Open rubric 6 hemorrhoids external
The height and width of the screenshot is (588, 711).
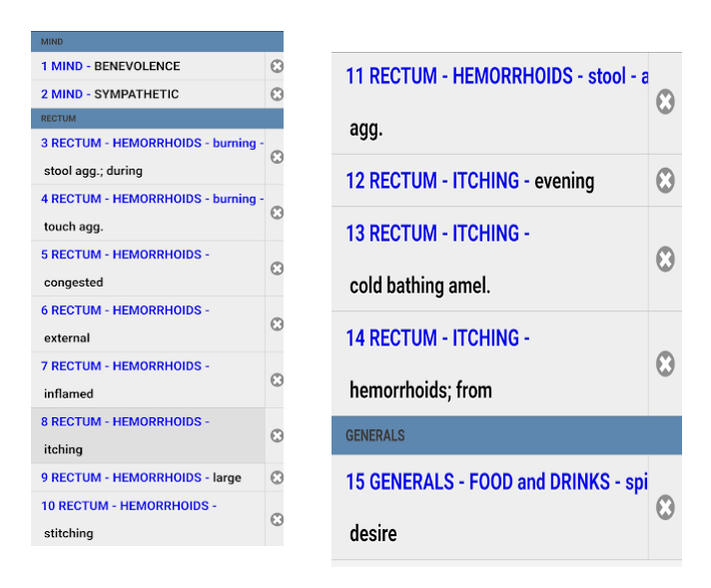point(148,323)
